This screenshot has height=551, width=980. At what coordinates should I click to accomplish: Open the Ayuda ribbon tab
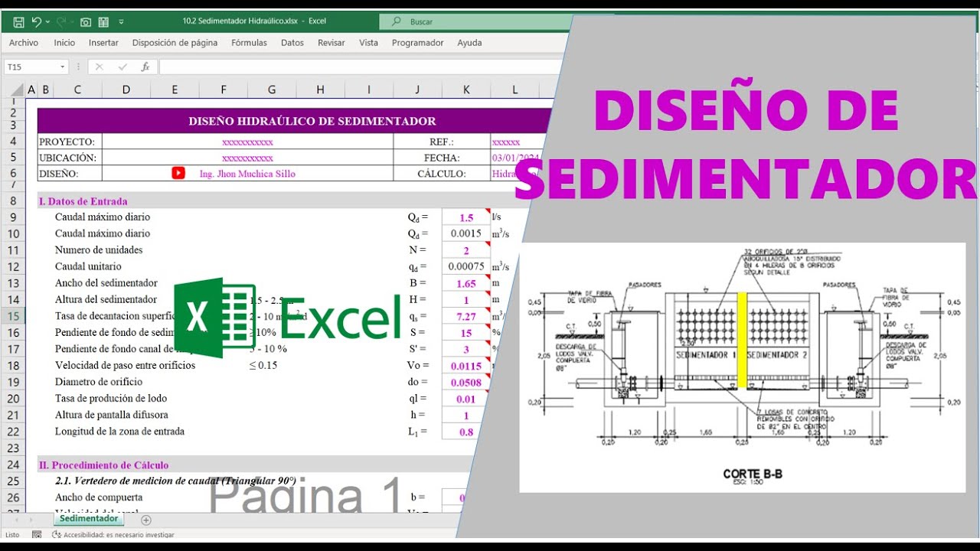(469, 43)
